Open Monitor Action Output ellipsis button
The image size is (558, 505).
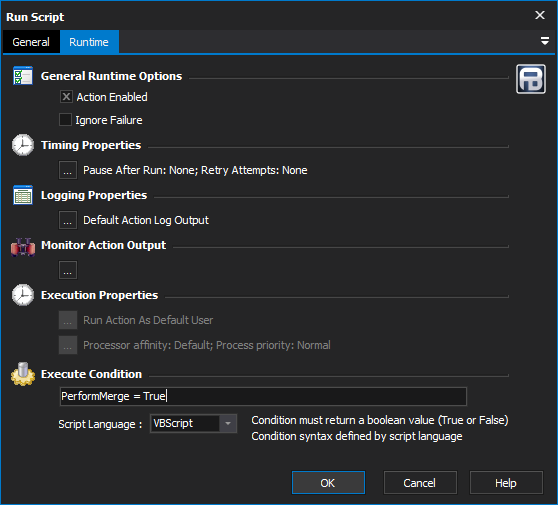pyautogui.click(x=68, y=270)
